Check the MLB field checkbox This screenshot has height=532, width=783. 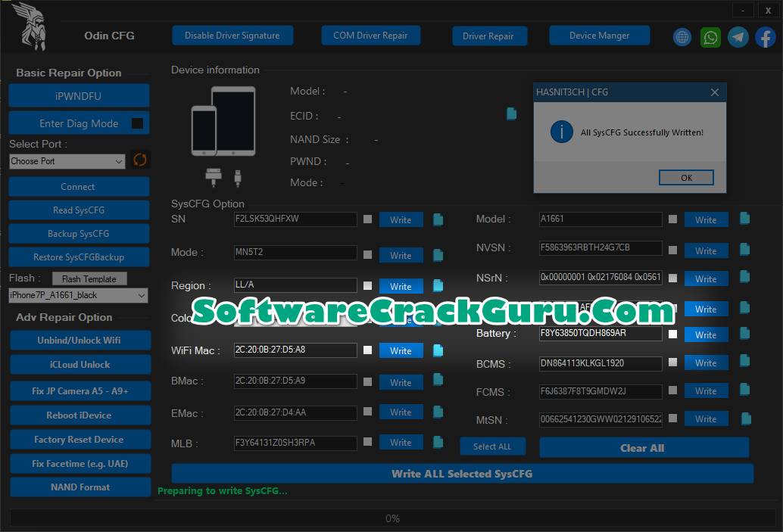367,441
